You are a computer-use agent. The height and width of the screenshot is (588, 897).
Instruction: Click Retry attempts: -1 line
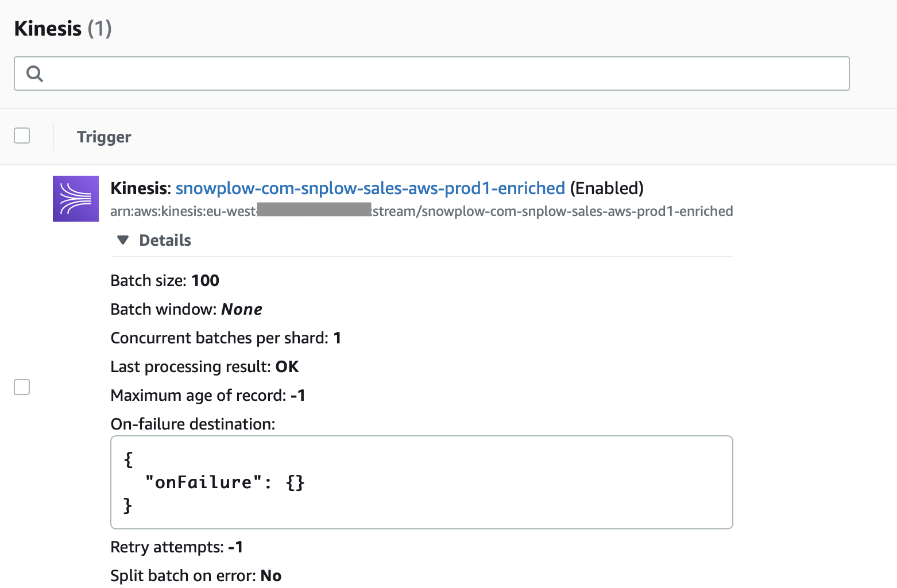point(177,547)
